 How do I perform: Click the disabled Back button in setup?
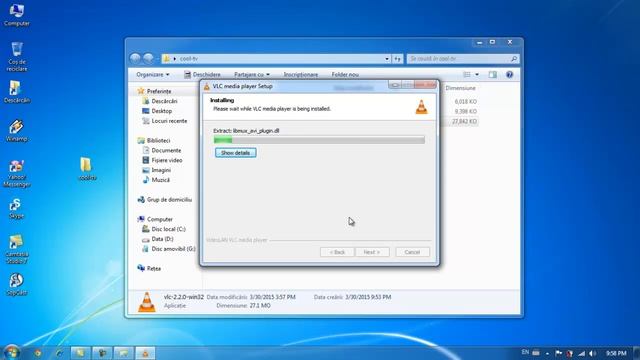tap(337, 252)
